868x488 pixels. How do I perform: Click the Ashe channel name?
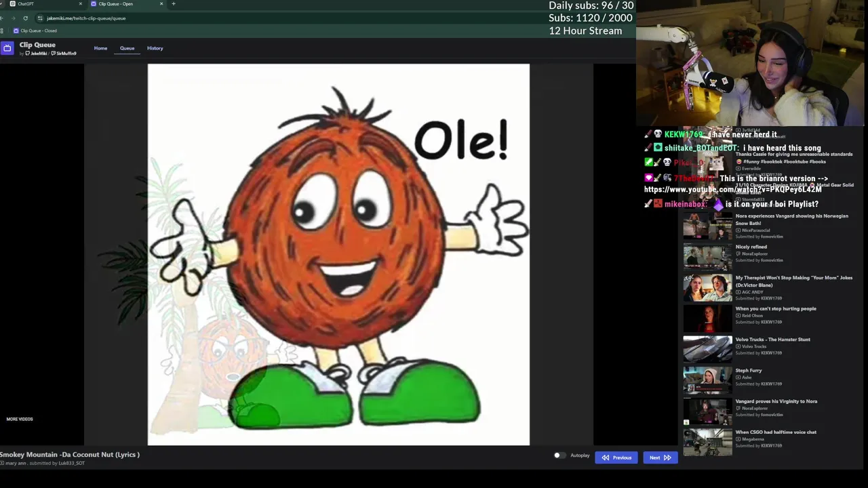click(x=747, y=378)
